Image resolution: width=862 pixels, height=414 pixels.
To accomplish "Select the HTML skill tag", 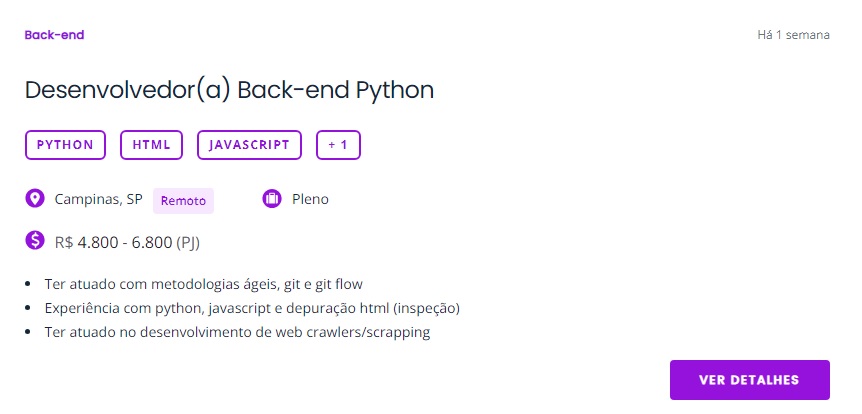I will (x=151, y=145).
